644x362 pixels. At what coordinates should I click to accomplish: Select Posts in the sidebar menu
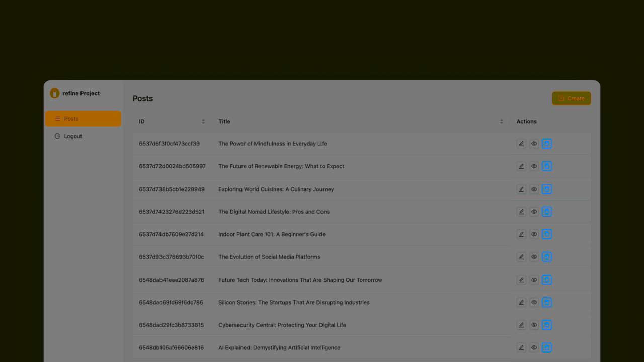(70, 118)
